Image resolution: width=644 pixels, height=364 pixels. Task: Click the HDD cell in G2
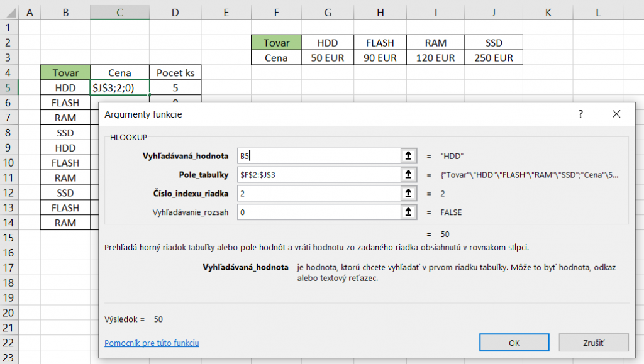327,43
